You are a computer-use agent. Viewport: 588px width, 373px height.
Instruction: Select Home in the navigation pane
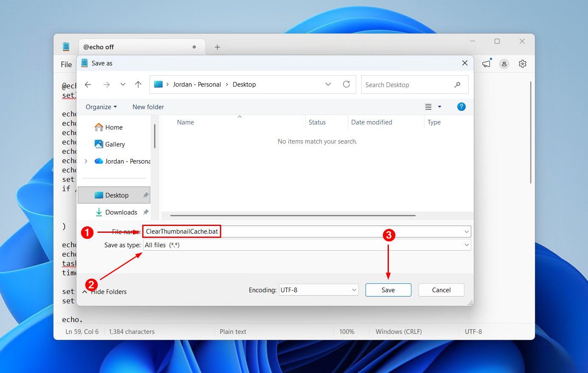114,127
